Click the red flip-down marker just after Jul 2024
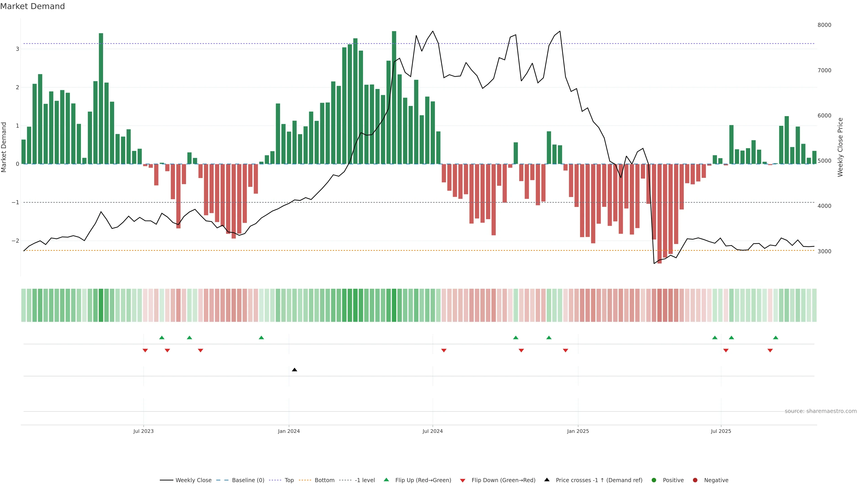Screen dimensions: 868x488 [x=444, y=351]
